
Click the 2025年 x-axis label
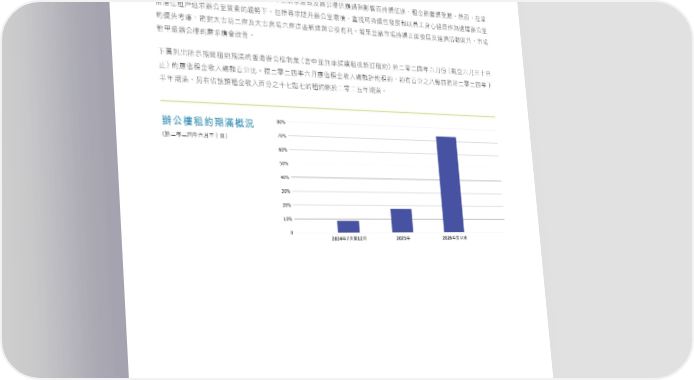(403, 238)
